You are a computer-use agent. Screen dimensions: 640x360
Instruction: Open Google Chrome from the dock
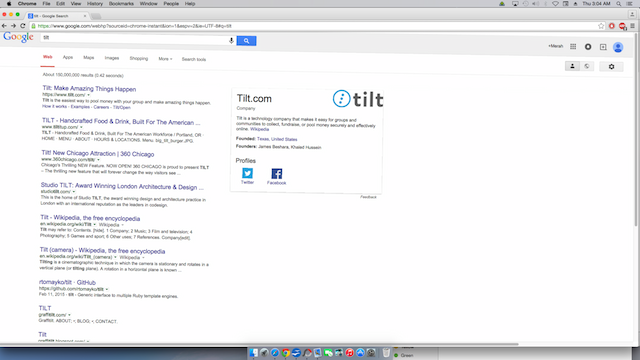286,353
